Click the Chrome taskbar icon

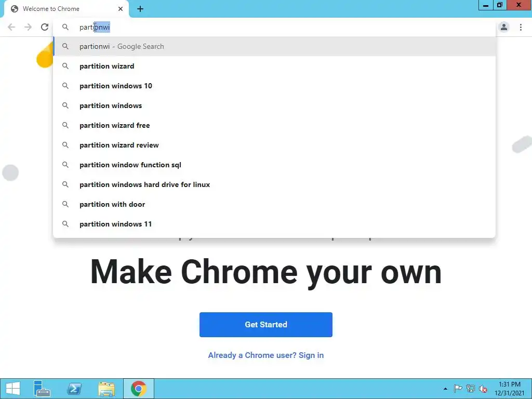tap(138, 389)
